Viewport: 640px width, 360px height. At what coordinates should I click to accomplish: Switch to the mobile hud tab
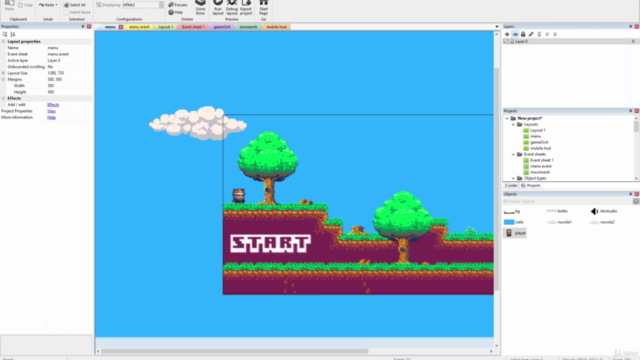click(276, 27)
